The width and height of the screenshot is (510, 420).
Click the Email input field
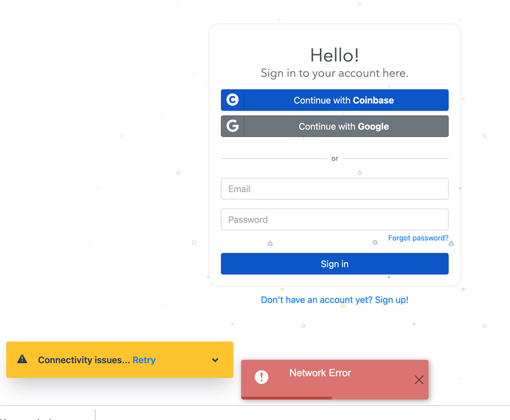tap(335, 189)
